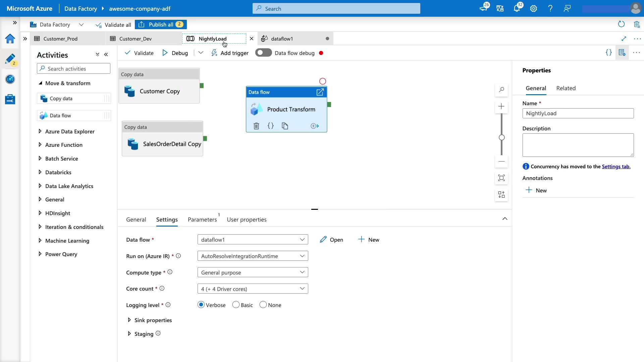644x362 pixels.
Task: Toggle Data flow debug switch
Action: pos(263,53)
